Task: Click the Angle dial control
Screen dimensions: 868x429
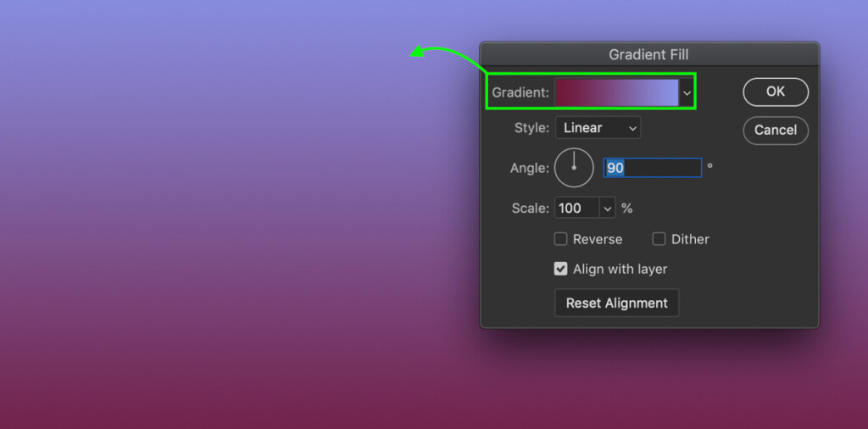Action: (574, 168)
